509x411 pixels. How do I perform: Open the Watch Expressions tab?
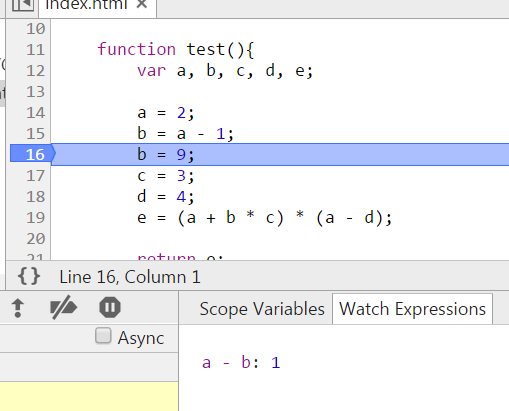(412, 309)
